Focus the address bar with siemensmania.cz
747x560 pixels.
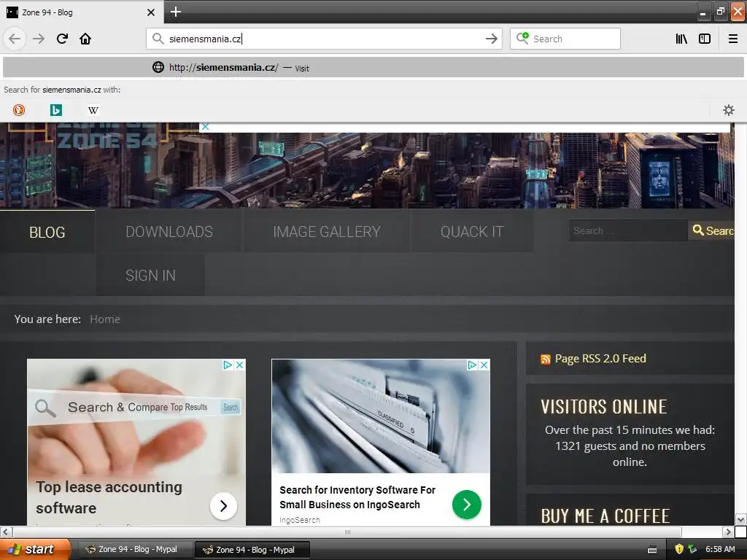324,39
